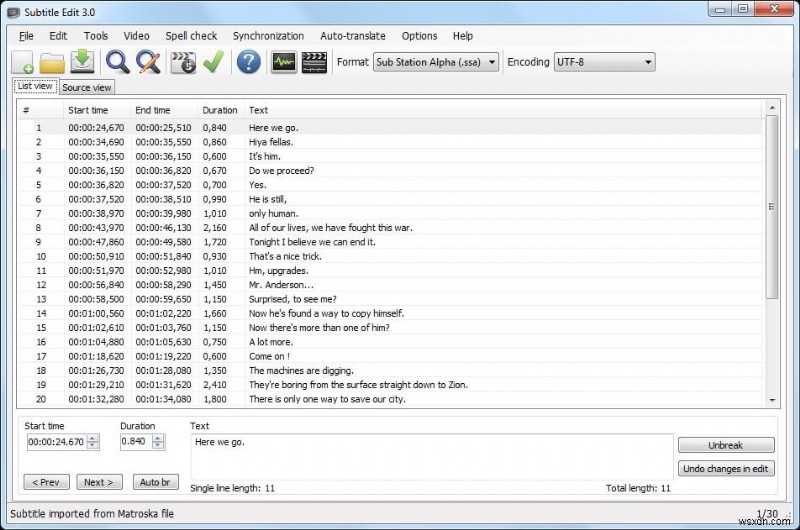Run spell check via green checkmark icon
The height and width of the screenshot is (530, 800).
[x=213, y=62]
